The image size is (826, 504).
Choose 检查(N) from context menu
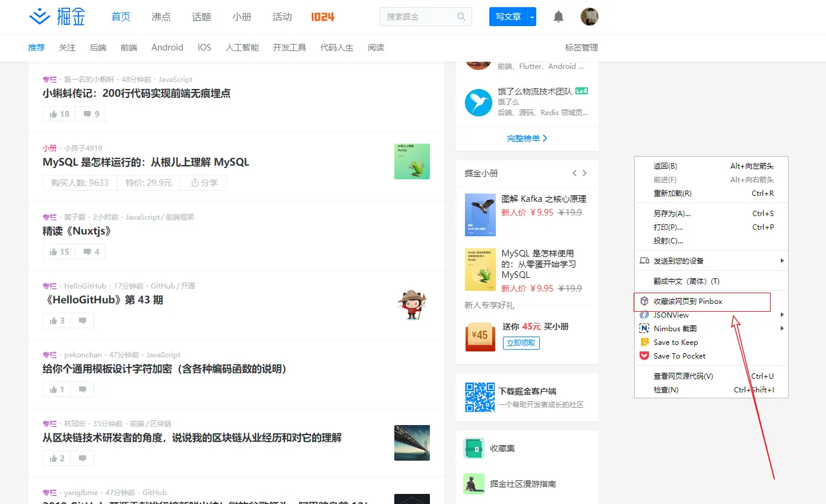coord(711,390)
